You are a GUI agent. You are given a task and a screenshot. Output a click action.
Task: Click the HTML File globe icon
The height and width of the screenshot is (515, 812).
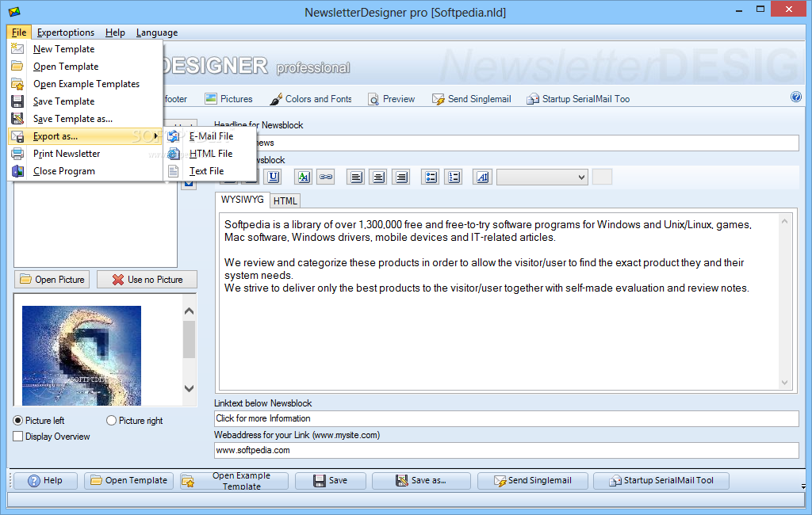tap(174, 153)
